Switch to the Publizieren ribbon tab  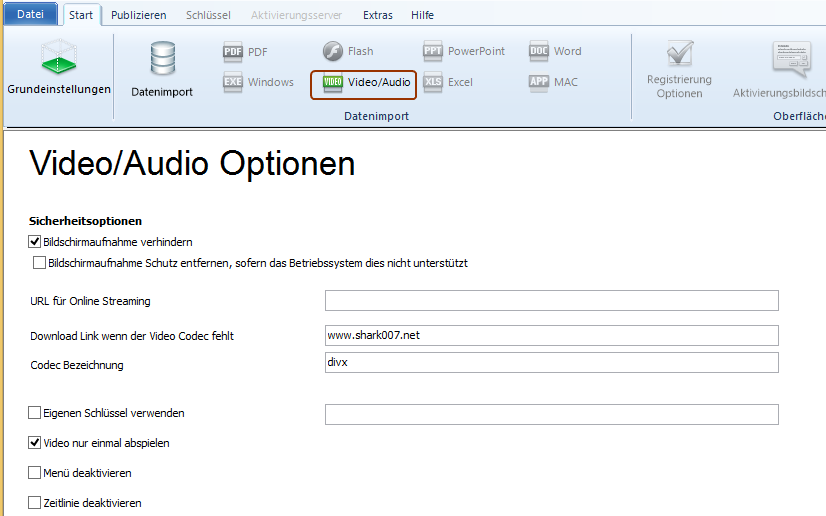(139, 15)
